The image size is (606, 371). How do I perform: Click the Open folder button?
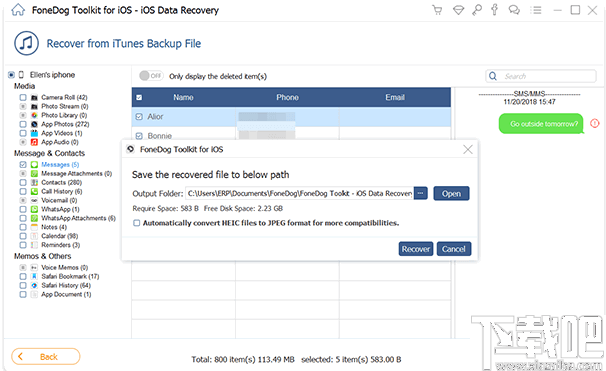(451, 193)
